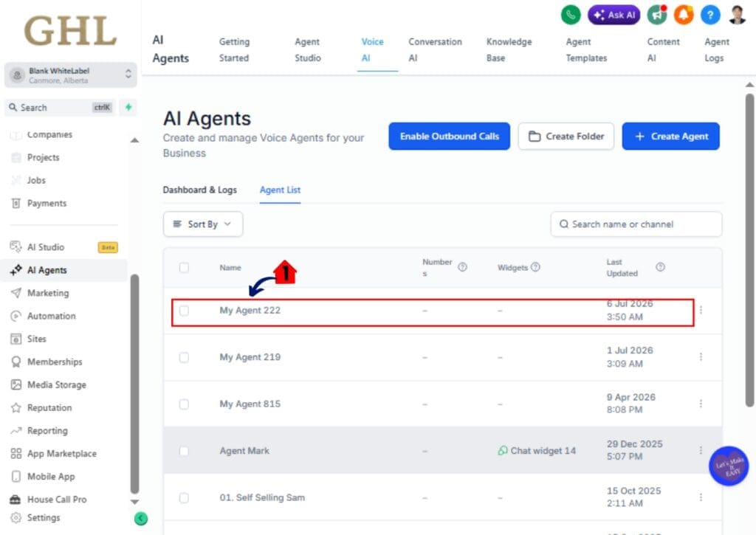Check the My Agent 219 row checkbox
Viewport: 756px width, 535px height.
(184, 357)
